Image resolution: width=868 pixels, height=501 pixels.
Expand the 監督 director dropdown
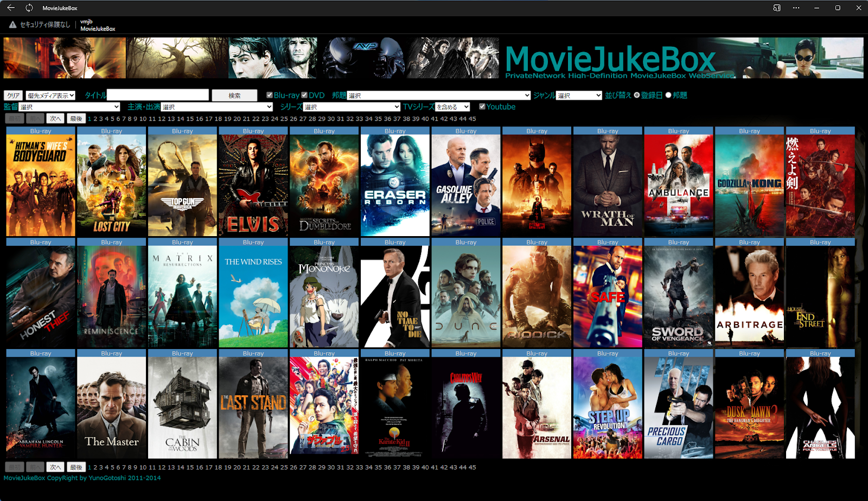click(x=69, y=107)
